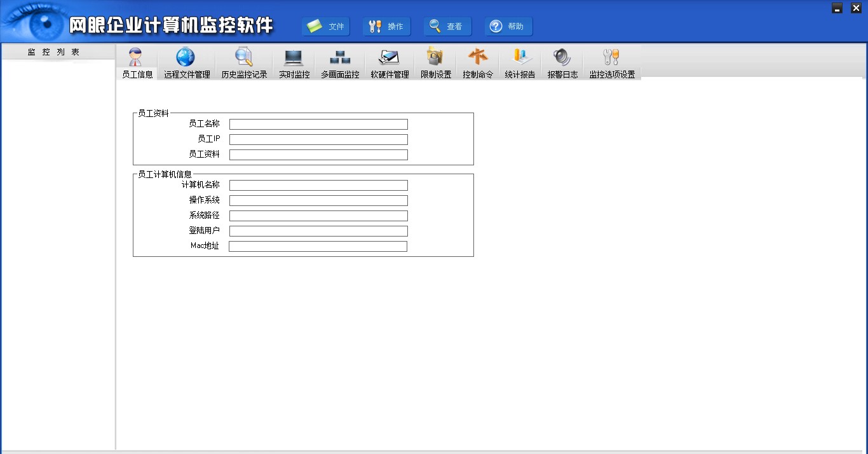Click the 员工资料 text input field
The height and width of the screenshot is (454, 868).
[318, 155]
